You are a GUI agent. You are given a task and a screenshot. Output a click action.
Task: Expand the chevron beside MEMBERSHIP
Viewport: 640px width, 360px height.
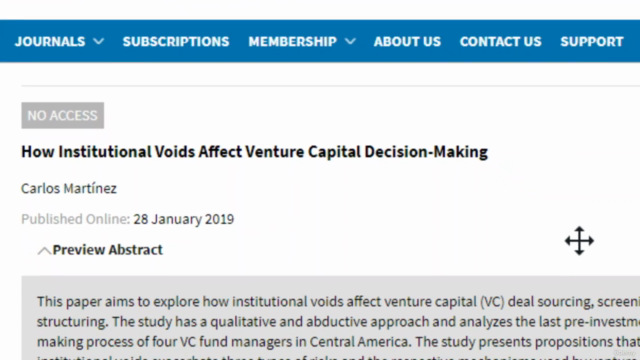350,41
